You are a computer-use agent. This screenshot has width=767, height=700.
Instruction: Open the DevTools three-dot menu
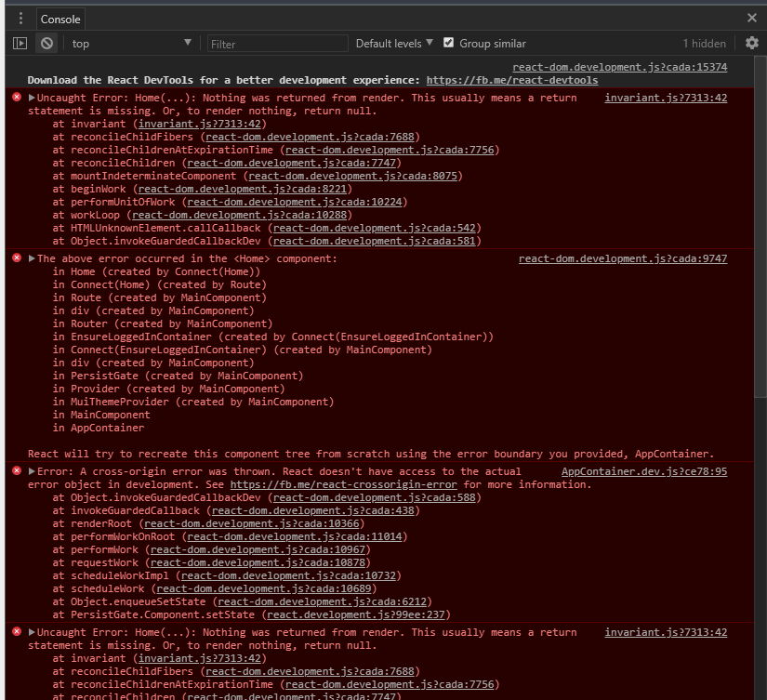pyautogui.click(x=20, y=19)
